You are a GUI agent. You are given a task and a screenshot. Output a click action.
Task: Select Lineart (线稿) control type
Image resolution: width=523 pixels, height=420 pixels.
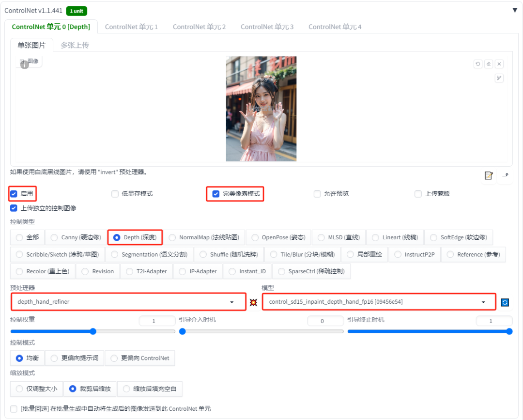point(395,237)
